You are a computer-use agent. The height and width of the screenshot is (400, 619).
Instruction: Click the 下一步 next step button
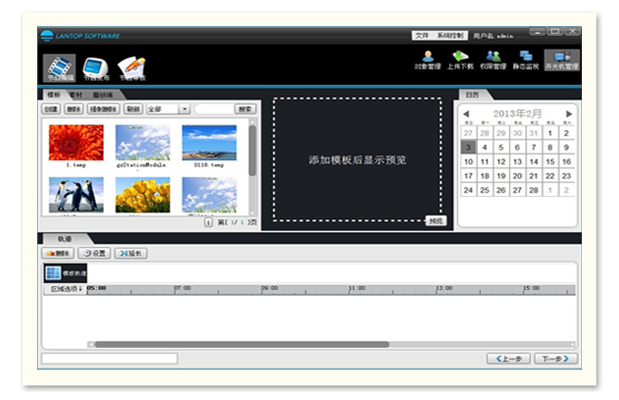coord(555,358)
